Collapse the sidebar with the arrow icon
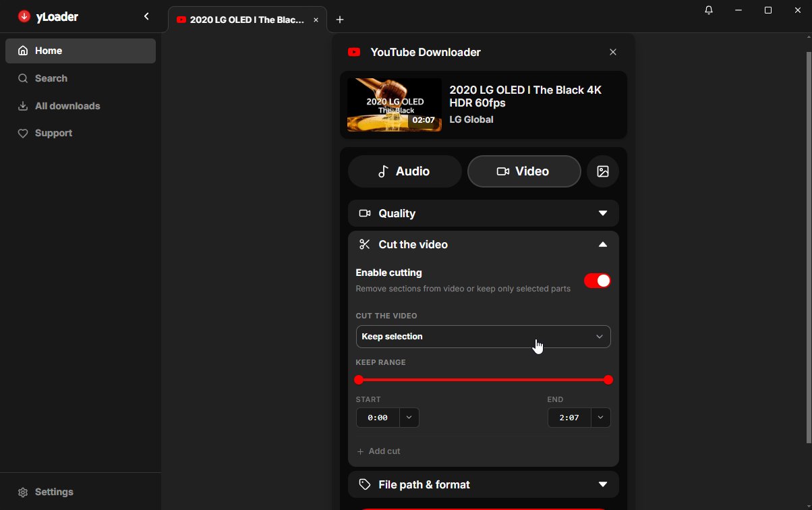The width and height of the screenshot is (812, 510). pos(146,17)
